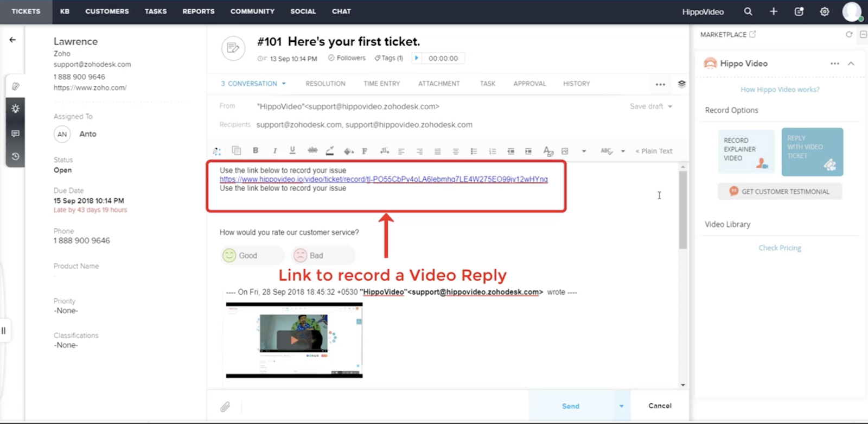Apply italic formatting
The image size is (868, 424).
coord(275,150)
